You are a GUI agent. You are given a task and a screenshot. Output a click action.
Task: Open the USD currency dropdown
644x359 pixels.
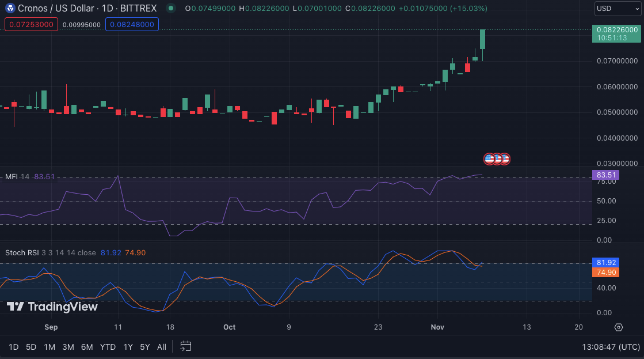pyautogui.click(x=618, y=9)
